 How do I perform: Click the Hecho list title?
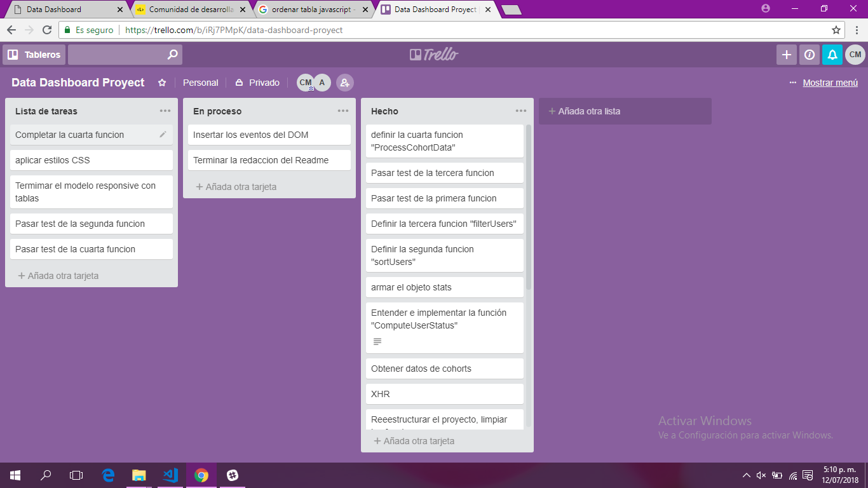384,111
